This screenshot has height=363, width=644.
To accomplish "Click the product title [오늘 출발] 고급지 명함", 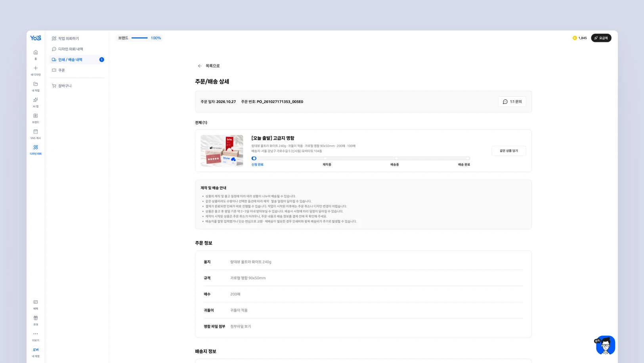I will tap(273, 138).
